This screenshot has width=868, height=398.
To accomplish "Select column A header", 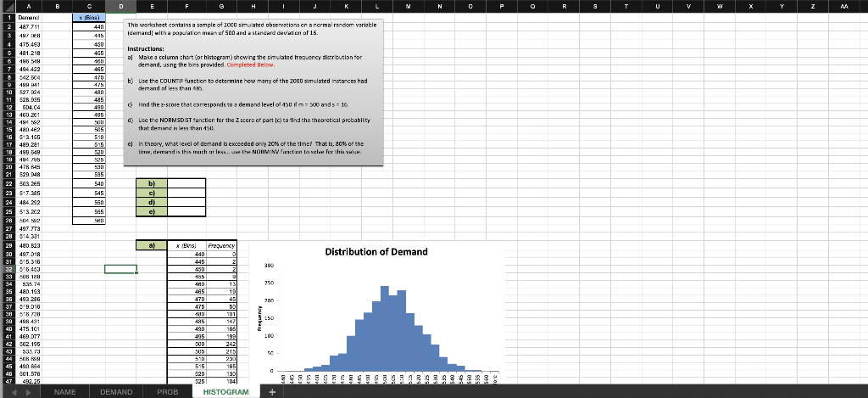I will 28,7.
